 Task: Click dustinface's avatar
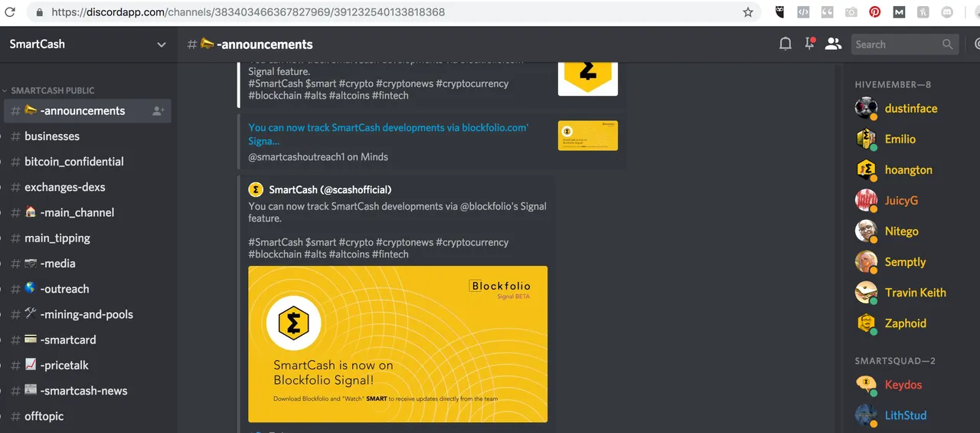click(866, 108)
